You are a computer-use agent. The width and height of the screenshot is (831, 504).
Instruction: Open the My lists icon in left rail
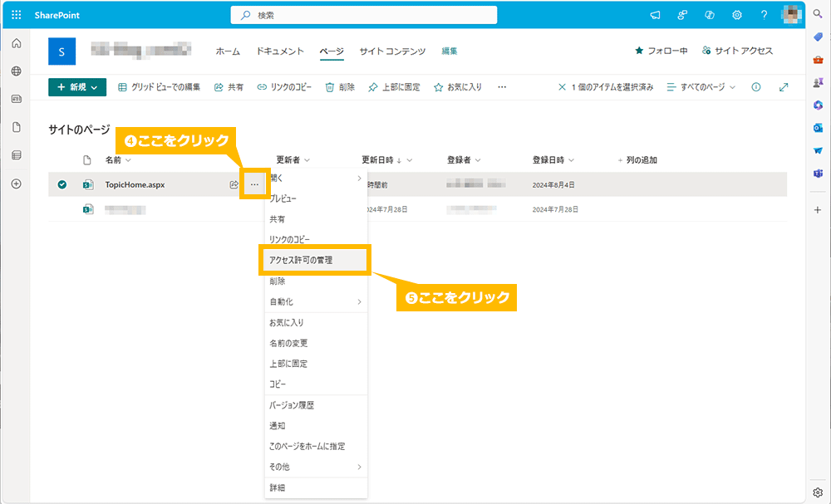17,155
